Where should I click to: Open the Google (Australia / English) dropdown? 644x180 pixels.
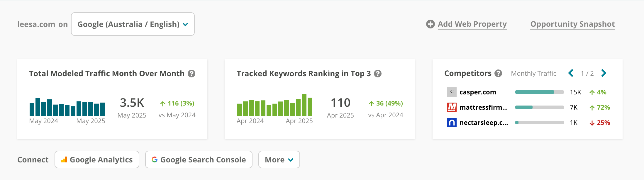pyautogui.click(x=133, y=24)
